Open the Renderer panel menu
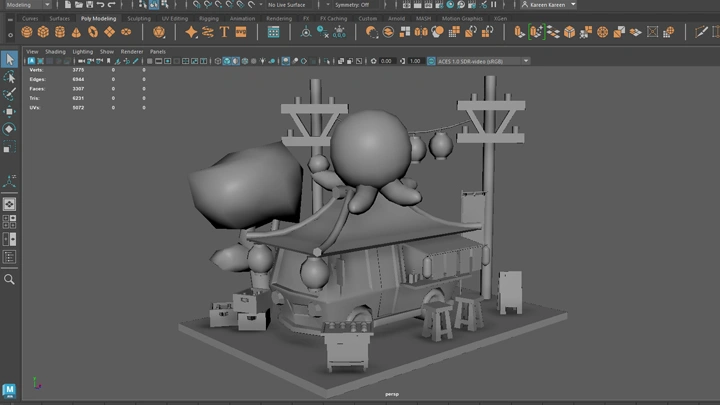720x405 pixels. tap(132, 51)
